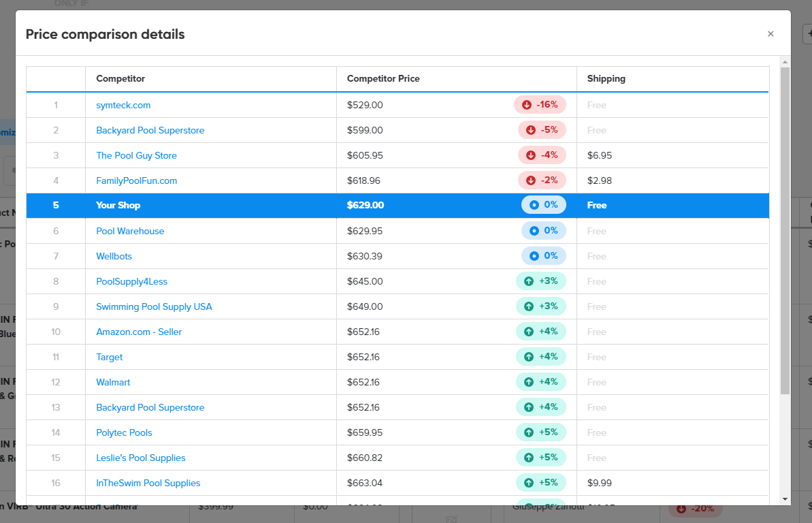Select the highlighted Your Shop row
The width and height of the screenshot is (812, 523).
tap(397, 206)
